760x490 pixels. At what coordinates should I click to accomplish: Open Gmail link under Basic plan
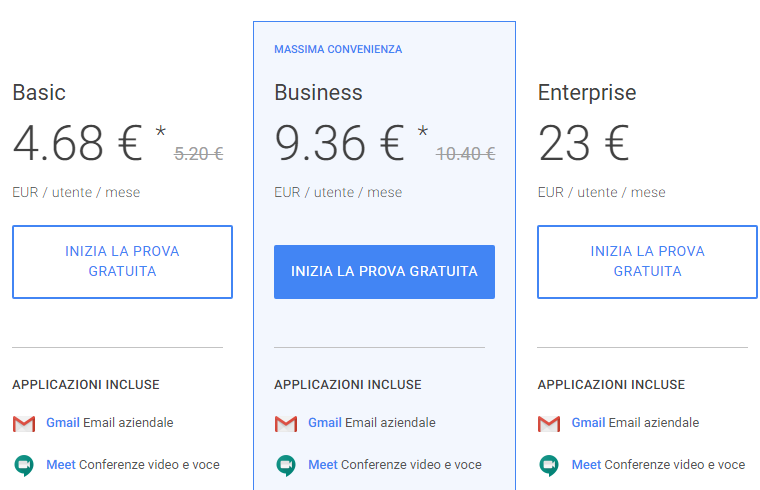[62, 423]
